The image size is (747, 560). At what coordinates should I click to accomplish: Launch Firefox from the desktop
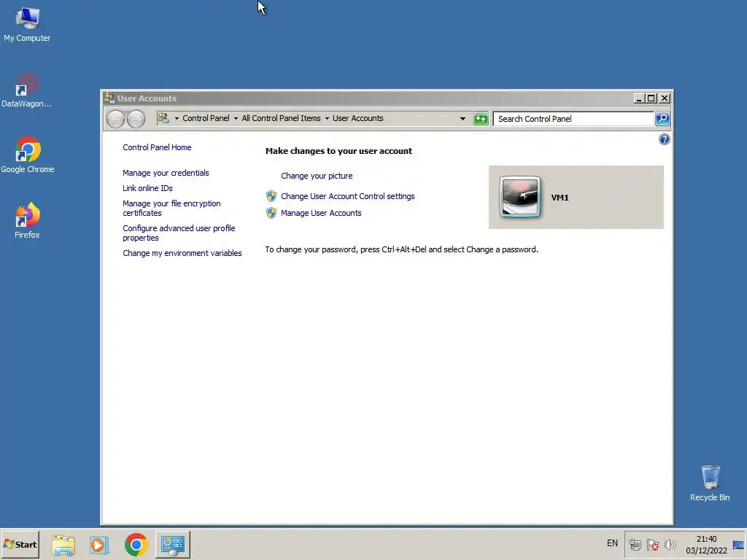[27, 220]
